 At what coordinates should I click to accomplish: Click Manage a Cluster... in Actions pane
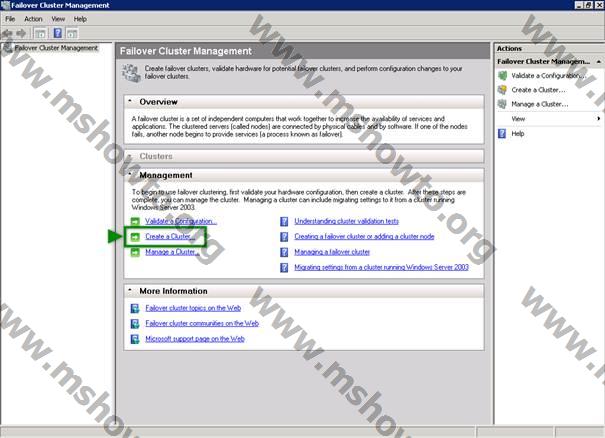(x=540, y=104)
